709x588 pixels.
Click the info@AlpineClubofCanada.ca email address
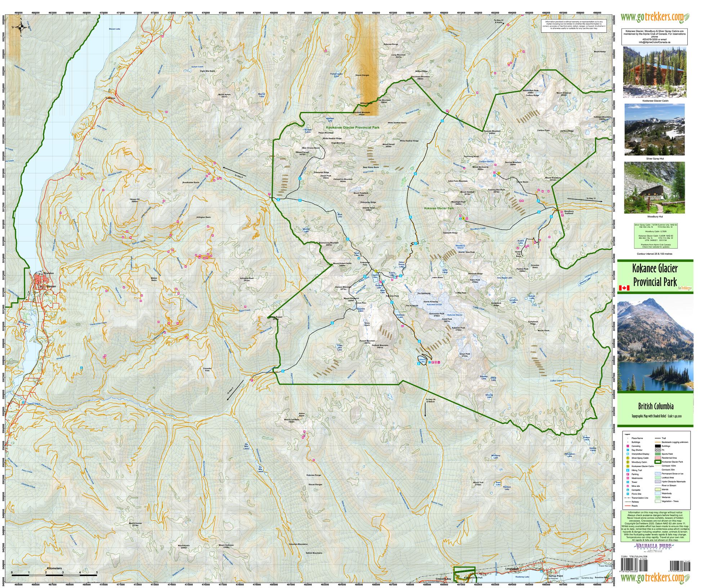tap(655, 42)
